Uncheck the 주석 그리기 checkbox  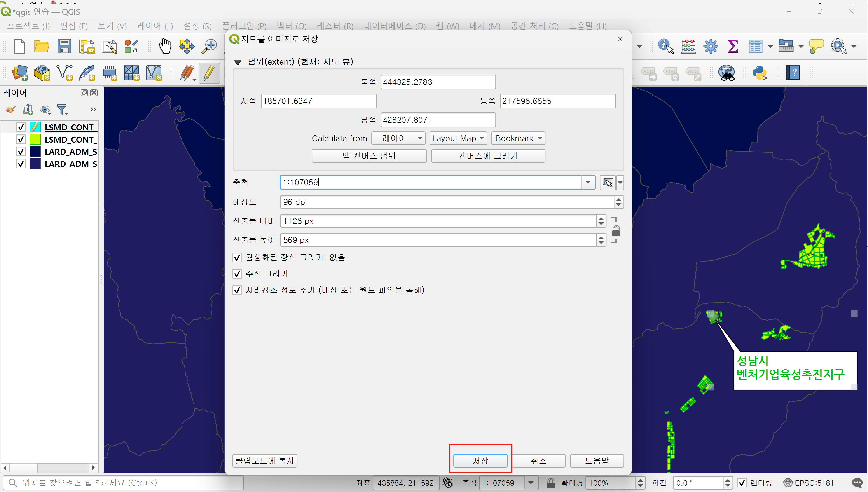point(237,274)
